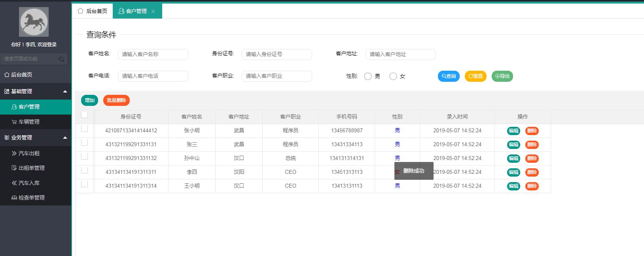Open 出租单管理 in the sidebar

point(31,168)
